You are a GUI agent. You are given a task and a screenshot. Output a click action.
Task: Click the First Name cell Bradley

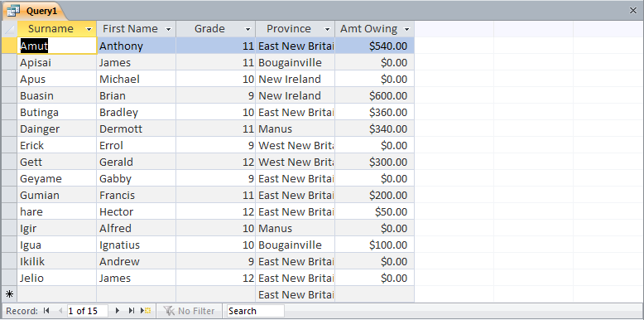tap(137, 112)
